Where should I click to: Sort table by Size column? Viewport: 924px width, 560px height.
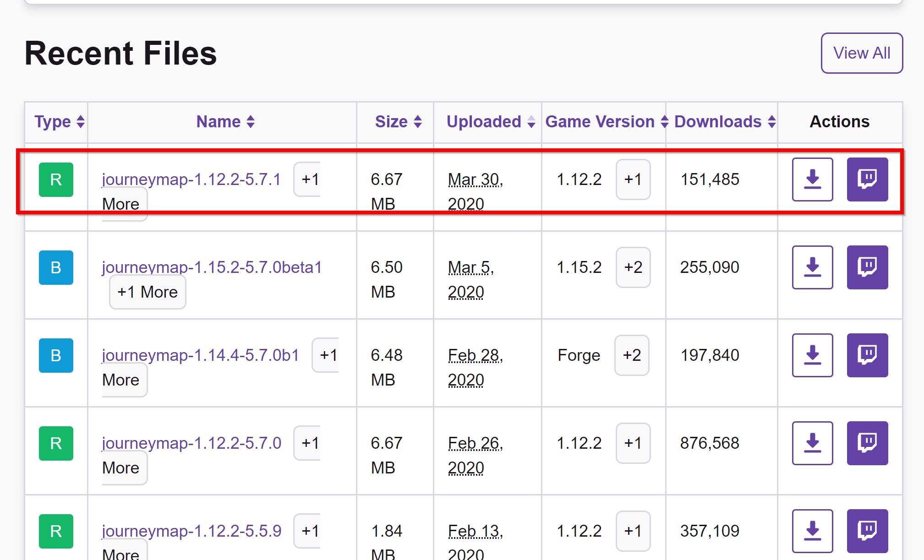[398, 122]
